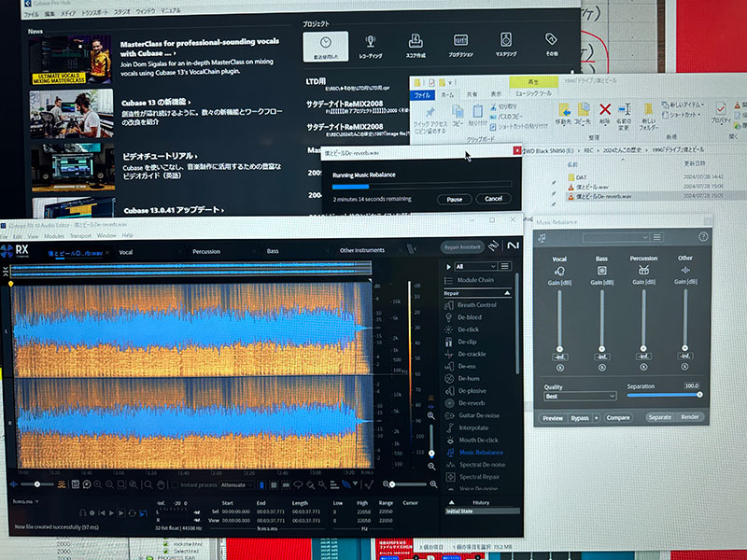Switch to the Bass tab in RX
Viewport: 747px width, 560px height.
(273, 251)
